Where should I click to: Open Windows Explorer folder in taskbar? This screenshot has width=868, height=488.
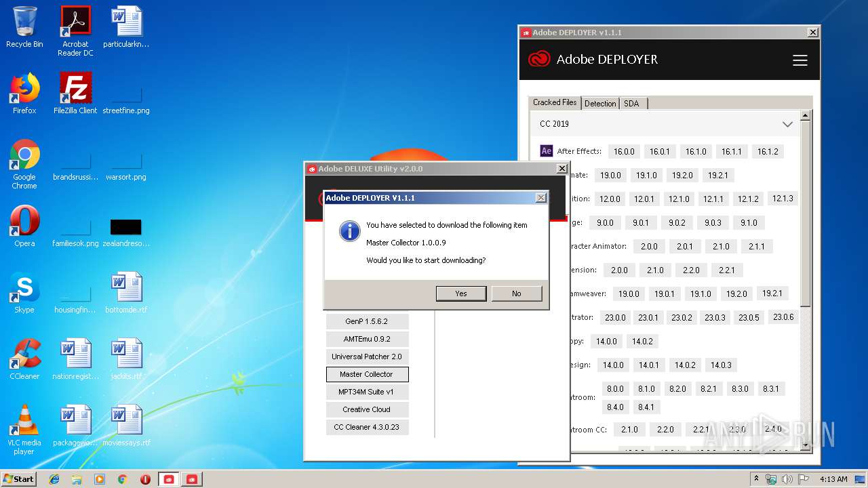pyautogui.click(x=77, y=479)
